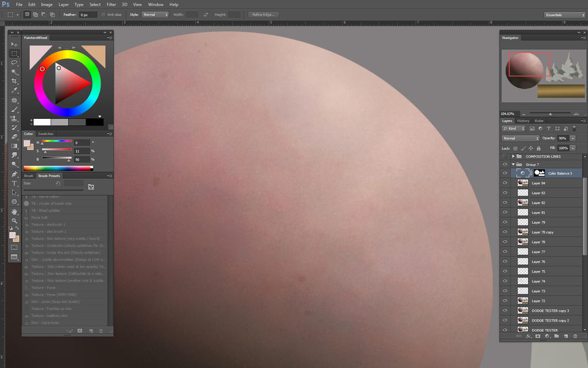Select the Eraser tool
The height and width of the screenshot is (368, 588).
[14, 137]
